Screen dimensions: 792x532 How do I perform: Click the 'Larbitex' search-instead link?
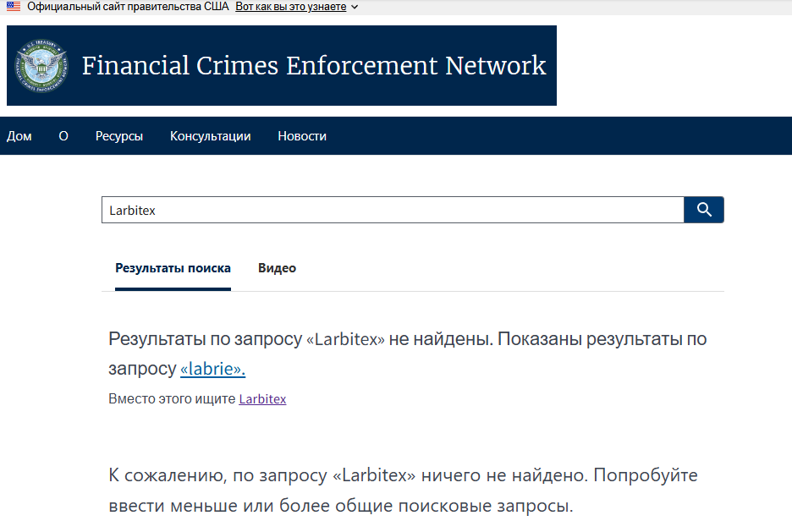click(x=262, y=398)
